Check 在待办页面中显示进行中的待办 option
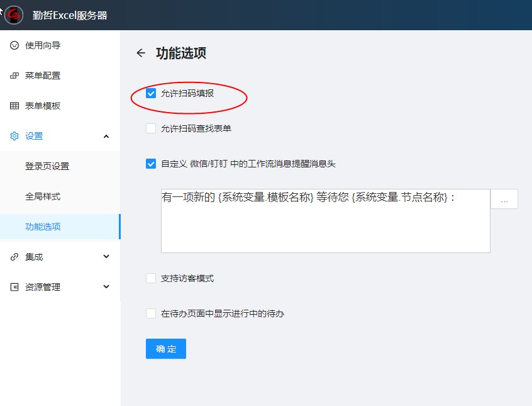This screenshot has height=406, width=532. point(151,313)
